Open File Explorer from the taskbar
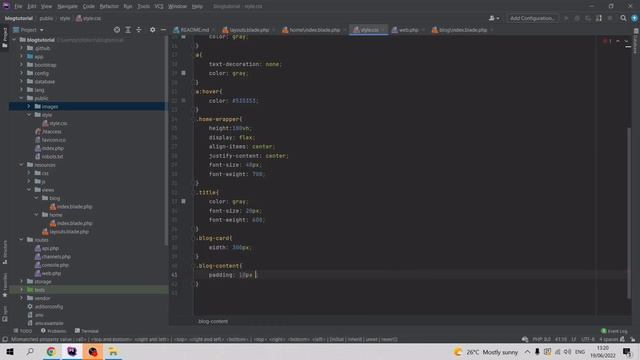This screenshot has width=640, height=360. pyautogui.click(x=113, y=352)
